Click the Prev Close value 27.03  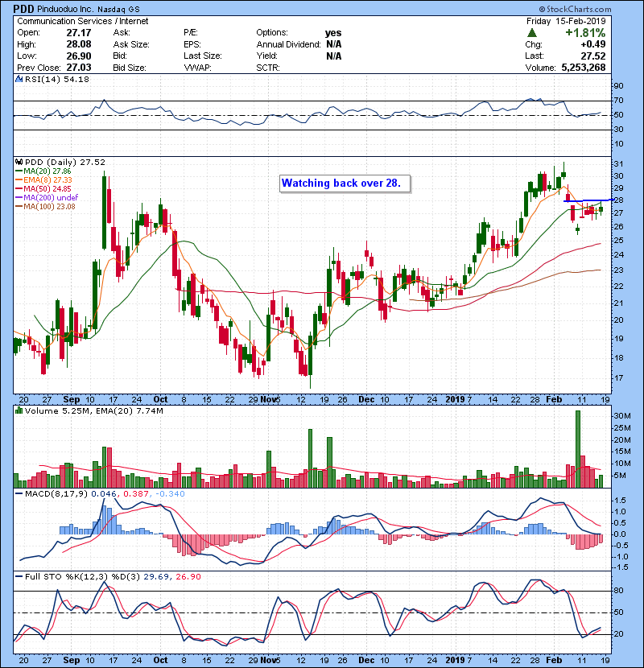click(x=79, y=68)
